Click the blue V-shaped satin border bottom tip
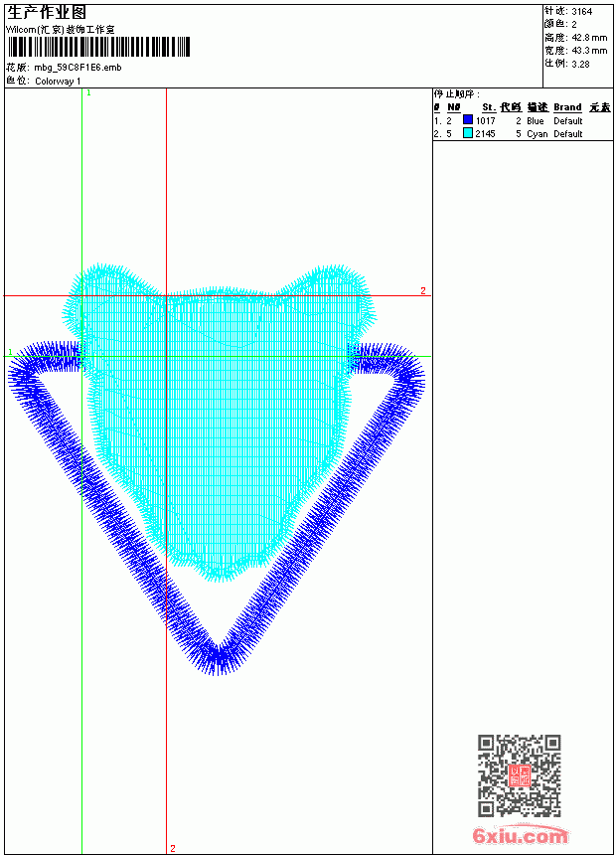 [218, 657]
